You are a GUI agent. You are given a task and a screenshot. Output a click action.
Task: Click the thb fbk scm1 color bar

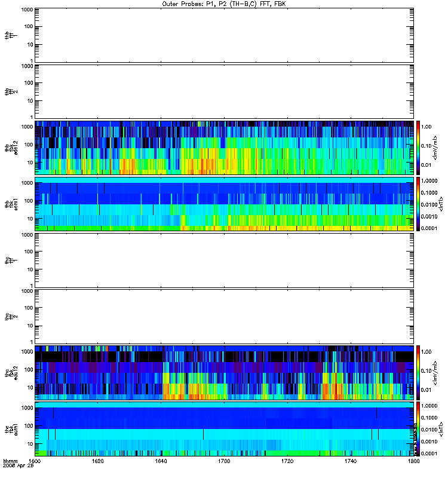click(418, 204)
